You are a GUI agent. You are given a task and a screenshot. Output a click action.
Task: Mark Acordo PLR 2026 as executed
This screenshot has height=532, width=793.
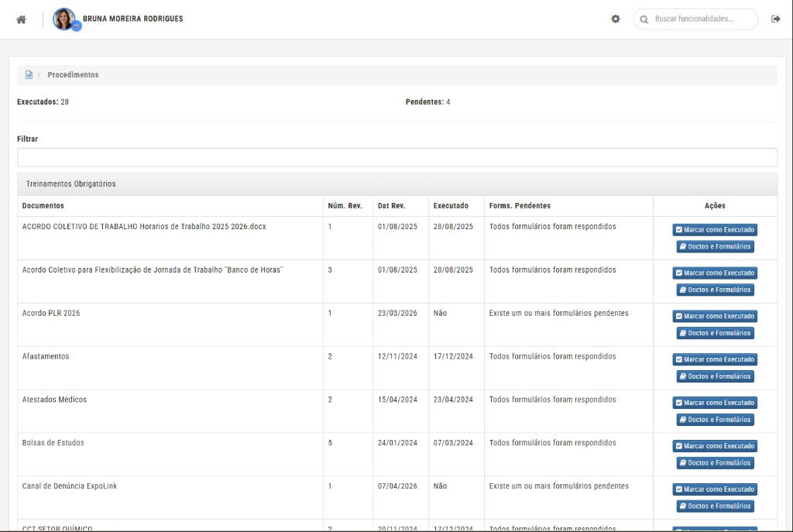(715, 316)
